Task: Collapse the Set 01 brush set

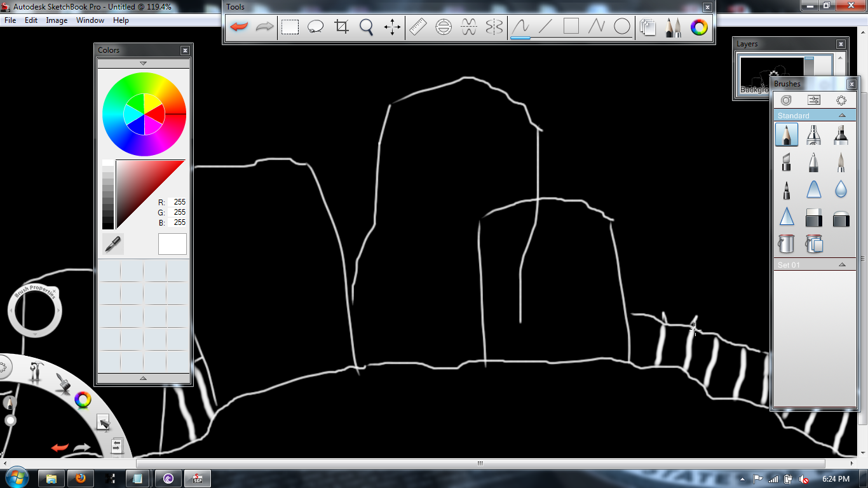Action: click(x=842, y=265)
